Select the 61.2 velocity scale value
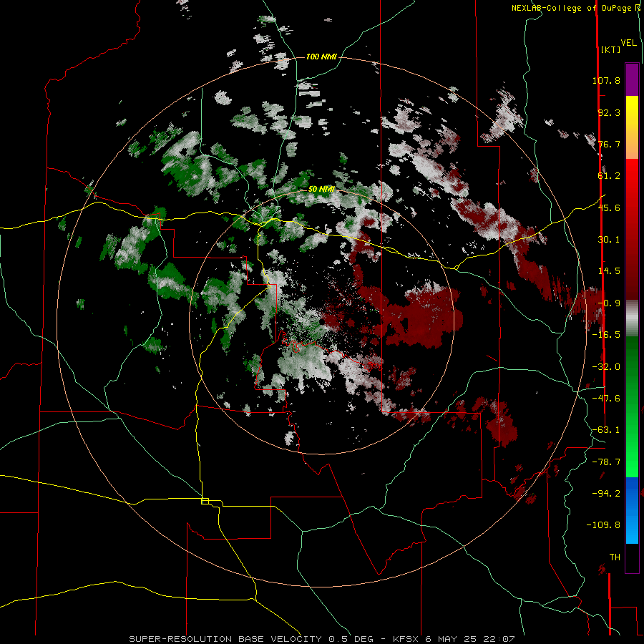644x644 pixels. (x=609, y=176)
